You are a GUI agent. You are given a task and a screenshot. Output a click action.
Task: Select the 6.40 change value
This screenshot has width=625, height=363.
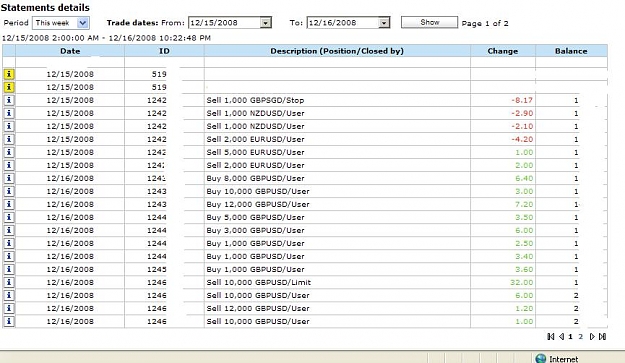pyautogui.click(x=524, y=179)
